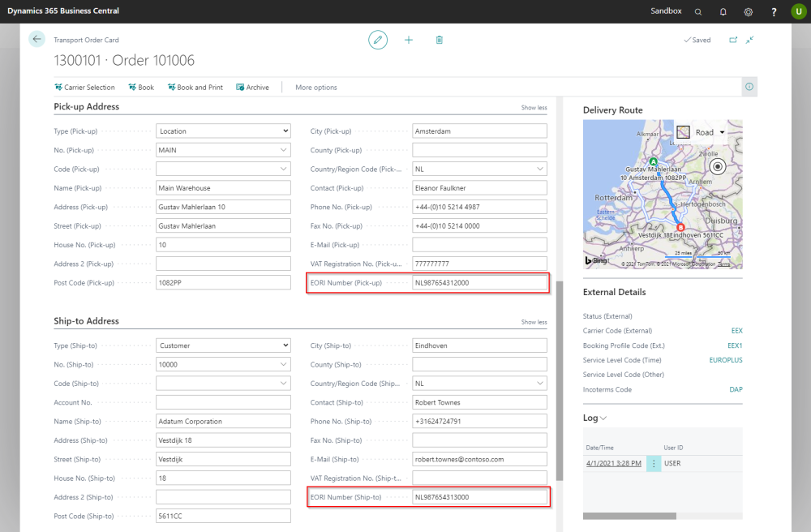Open the map Road view dropdown
811x532 pixels.
point(722,132)
